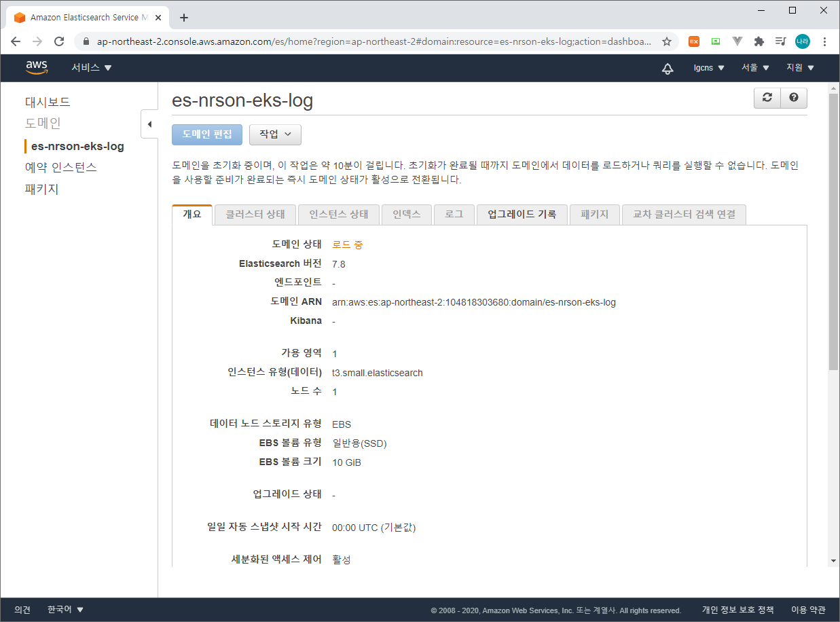Open 패키지 in the sidebar
The height and width of the screenshot is (622, 840).
pyautogui.click(x=42, y=189)
